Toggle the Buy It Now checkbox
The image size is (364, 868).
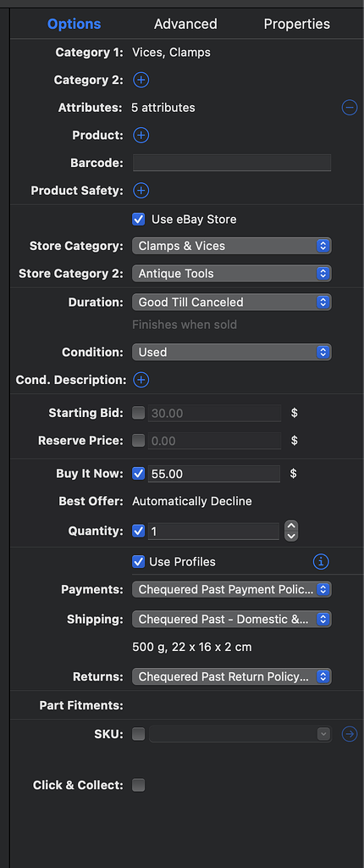coord(138,473)
